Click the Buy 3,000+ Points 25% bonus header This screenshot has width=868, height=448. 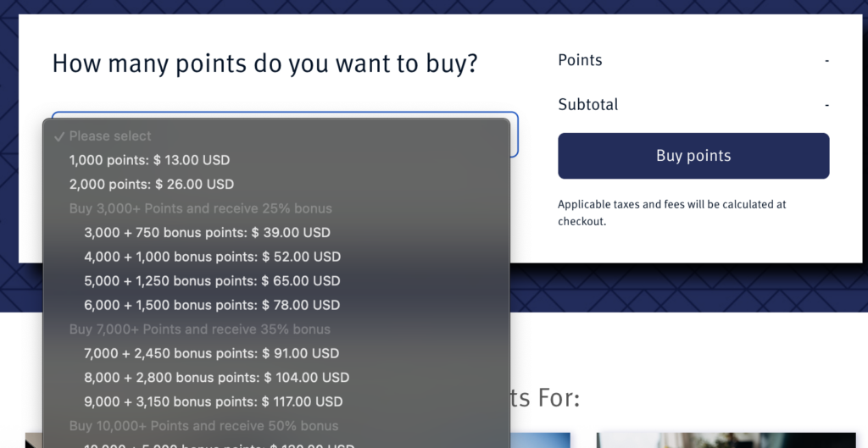[x=200, y=208]
